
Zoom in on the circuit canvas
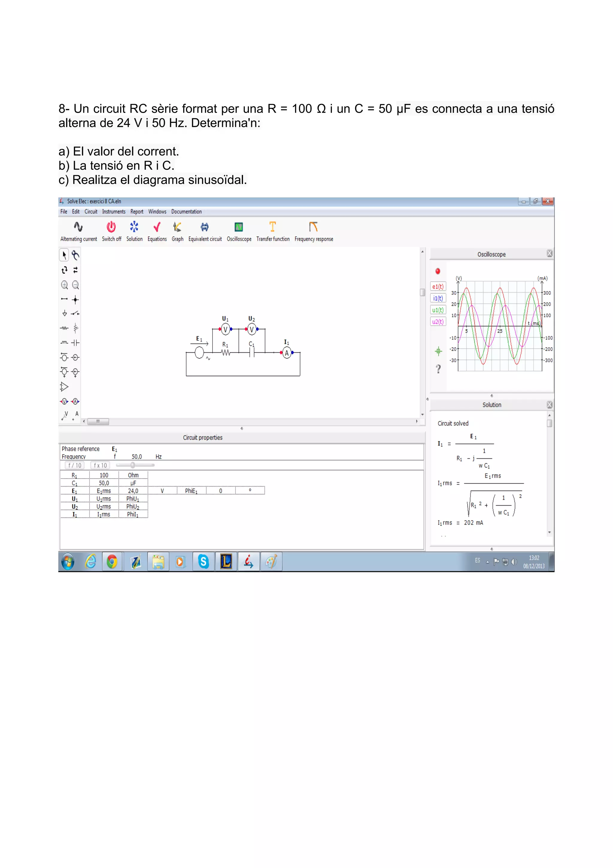coord(65,285)
